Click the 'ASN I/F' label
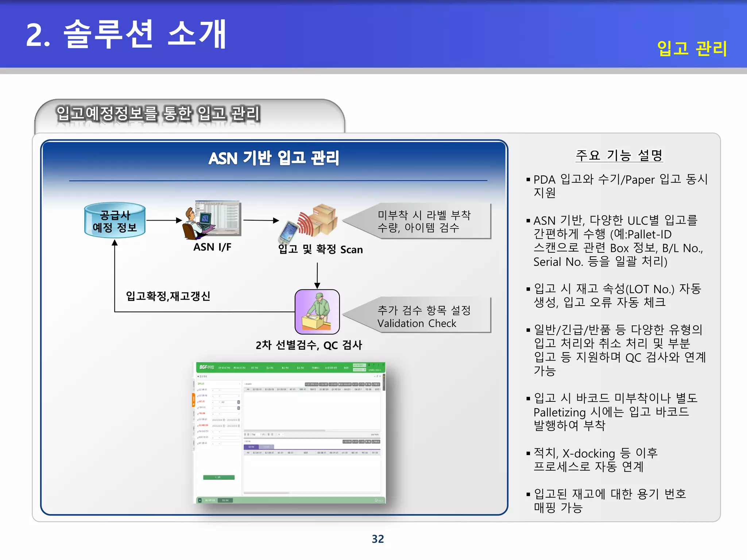This screenshot has width=747, height=560. click(212, 247)
